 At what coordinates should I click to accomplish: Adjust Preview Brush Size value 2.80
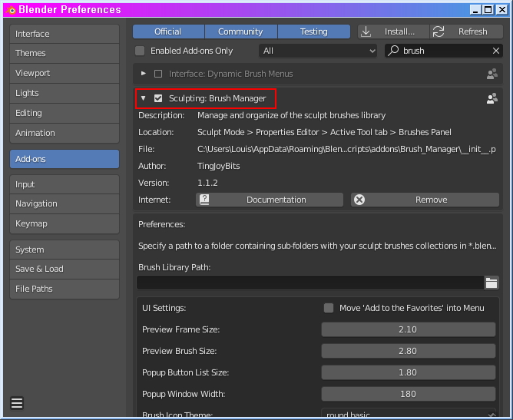409,352
